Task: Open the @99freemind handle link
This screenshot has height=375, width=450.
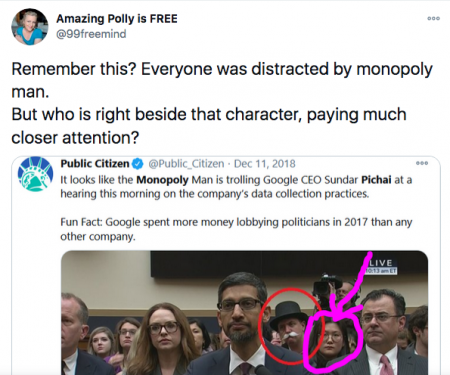Action: [91, 34]
